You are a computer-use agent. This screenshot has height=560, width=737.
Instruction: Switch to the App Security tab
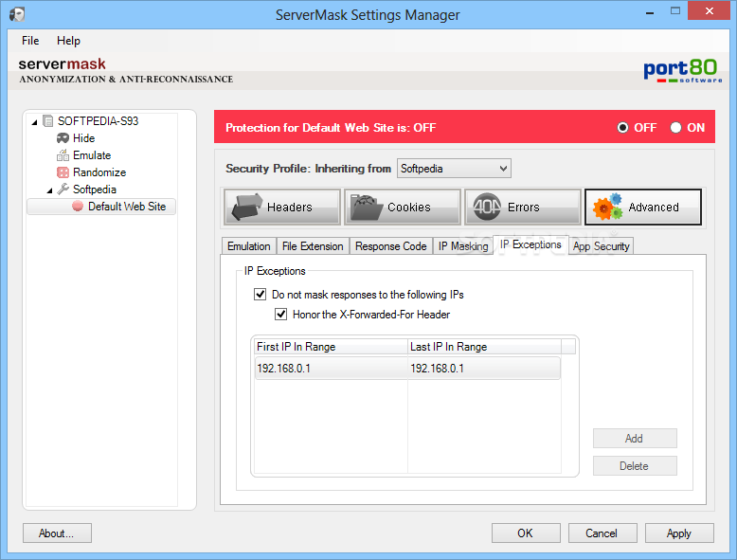point(602,246)
